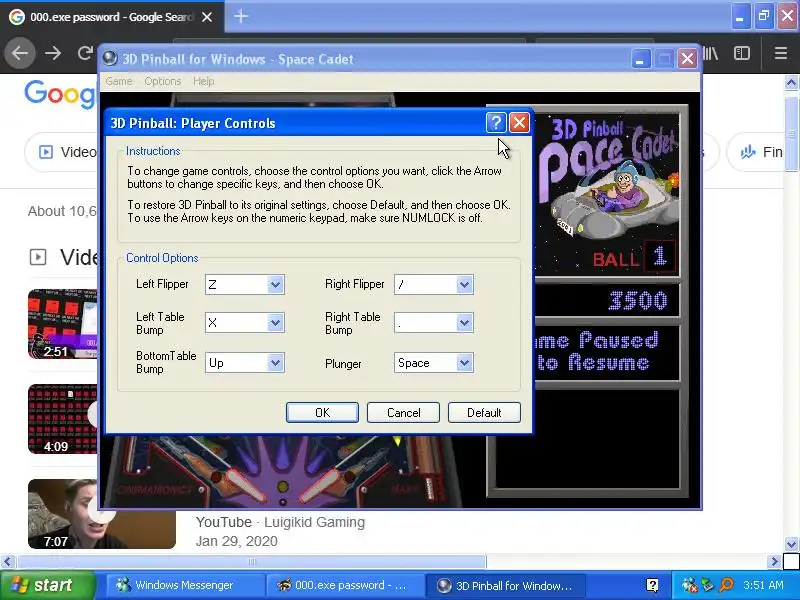Viewport: 800px width, 600px height.
Task: Close the Google Search browser tab
Action: click(x=207, y=17)
